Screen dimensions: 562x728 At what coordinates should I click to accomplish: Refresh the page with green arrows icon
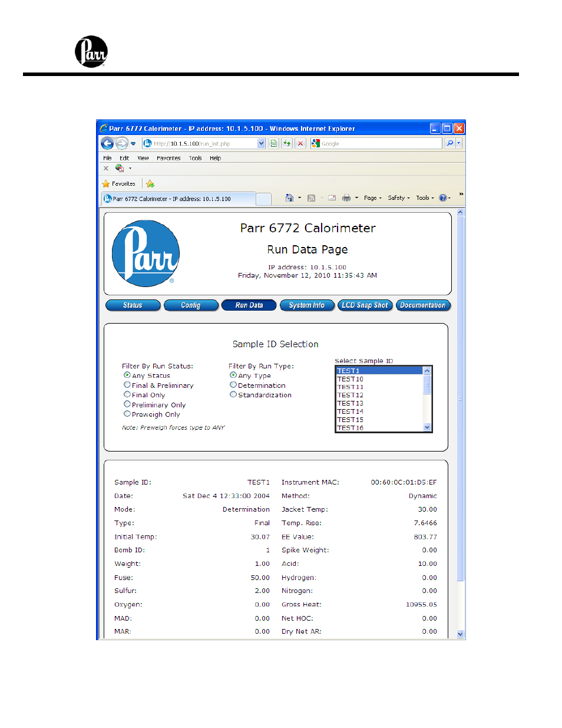[287, 143]
